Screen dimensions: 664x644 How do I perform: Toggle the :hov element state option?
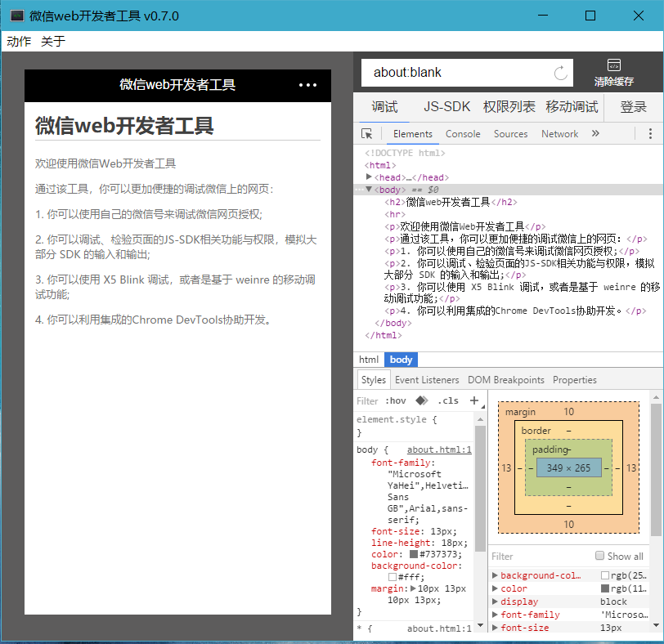396,400
